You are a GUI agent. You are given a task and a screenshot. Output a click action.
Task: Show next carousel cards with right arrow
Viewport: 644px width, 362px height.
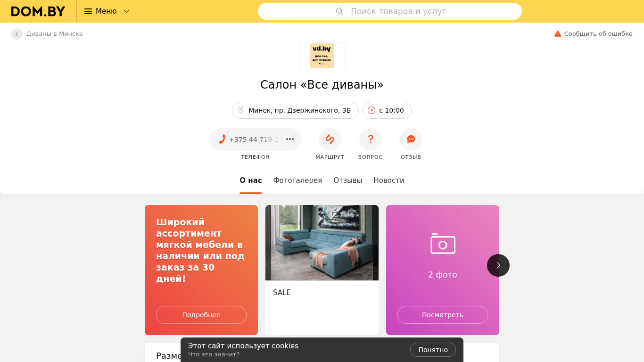pyautogui.click(x=498, y=265)
